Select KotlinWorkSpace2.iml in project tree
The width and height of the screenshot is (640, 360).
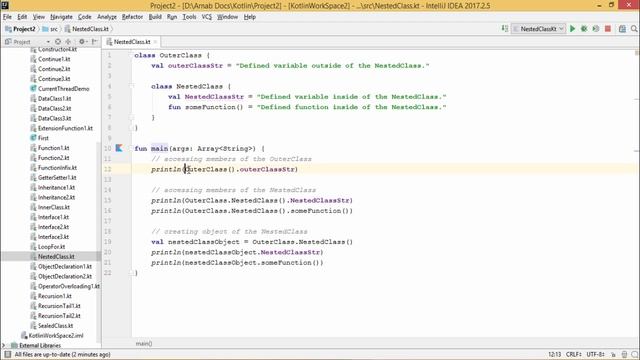click(x=56, y=336)
